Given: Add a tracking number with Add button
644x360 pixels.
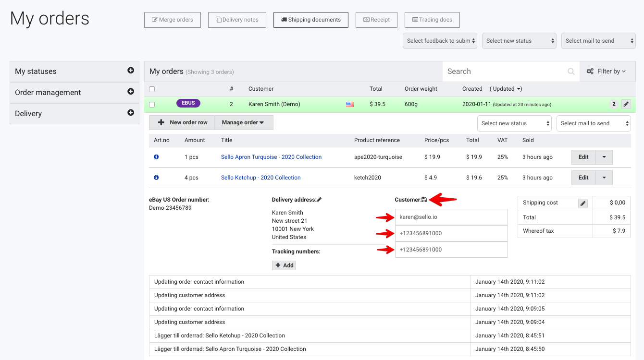Looking at the screenshot, I should [x=284, y=265].
